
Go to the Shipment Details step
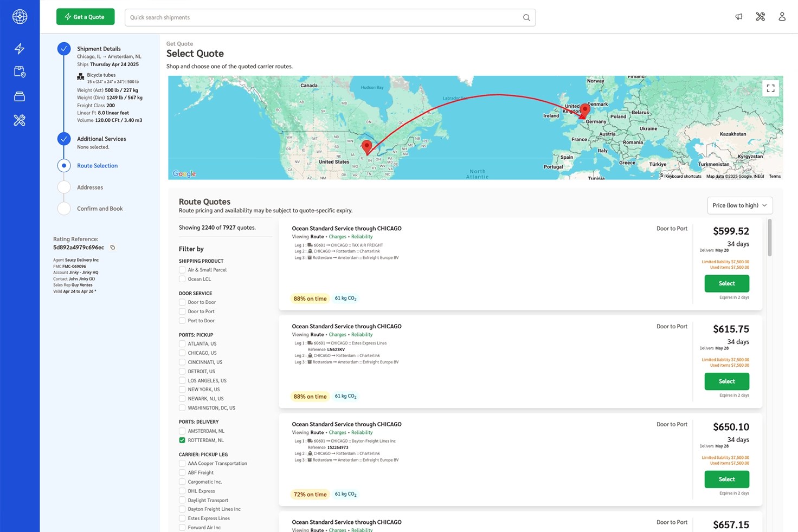pos(99,49)
